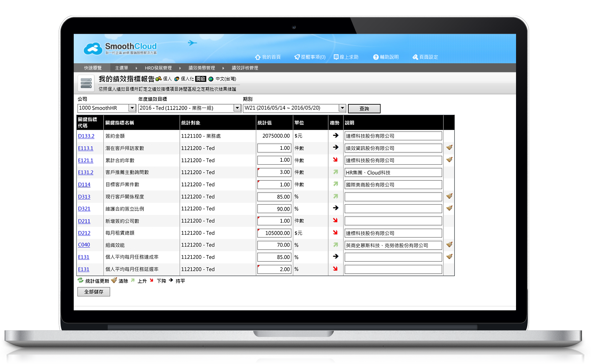The width and height of the screenshot is (591, 364).
Task: Select the 快速導覽 quick navigation tab
Action: (x=93, y=68)
